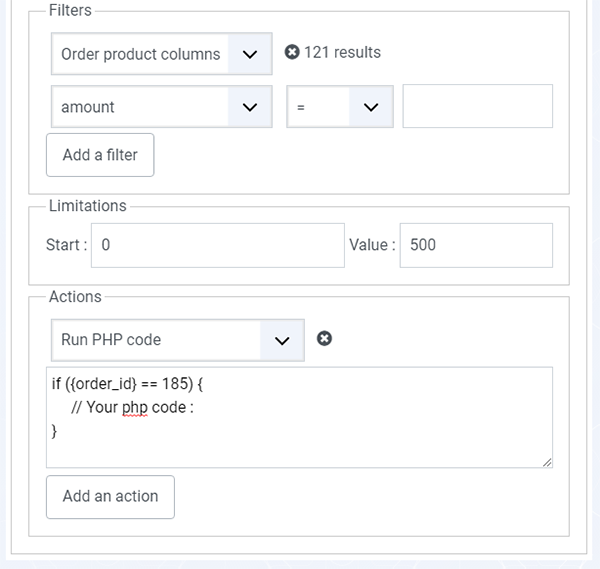Image resolution: width=600 pixels, height=569 pixels.
Task: Click the Add a filter button
Action: pyautogui.click(x=100, y=155)
